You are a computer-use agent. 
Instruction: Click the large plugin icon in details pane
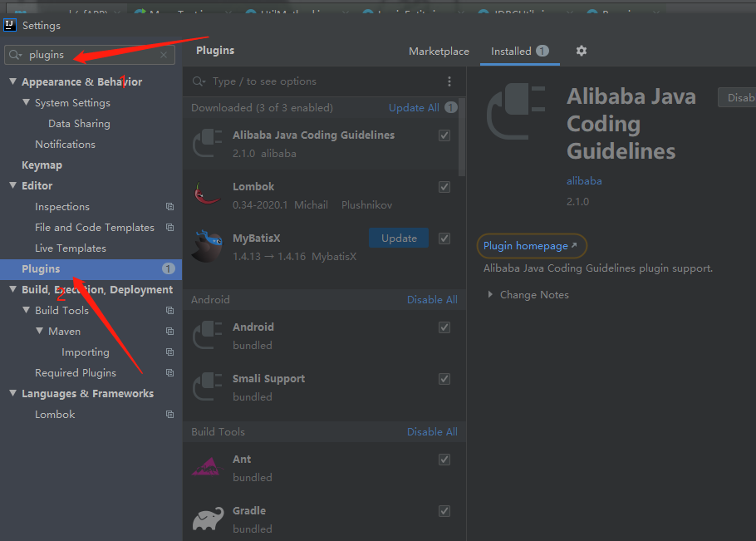[x=516, y=111]
